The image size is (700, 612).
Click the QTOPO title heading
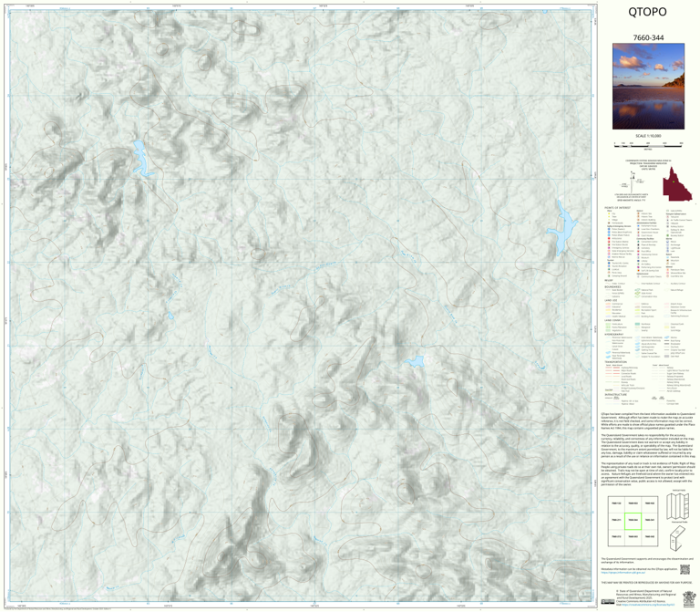647,12
